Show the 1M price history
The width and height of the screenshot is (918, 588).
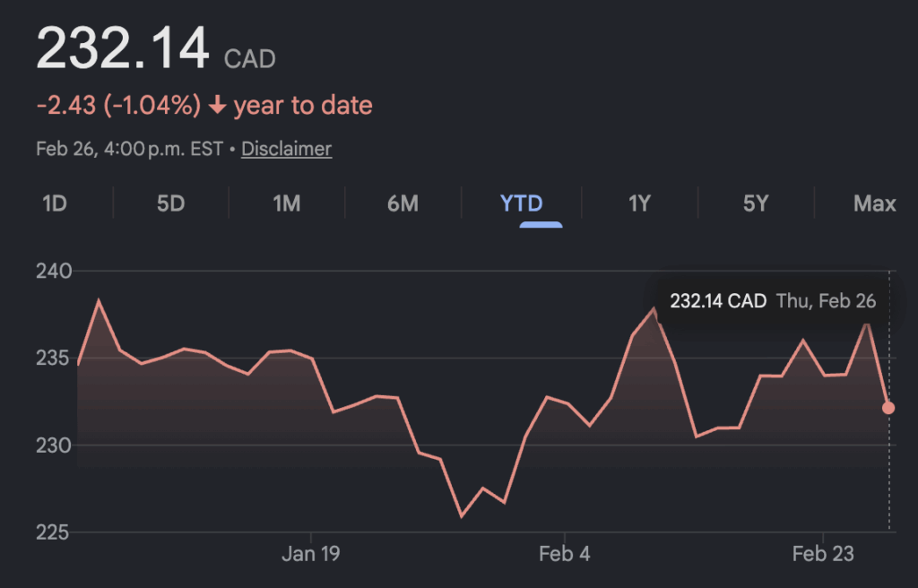[x=286, y=203]
